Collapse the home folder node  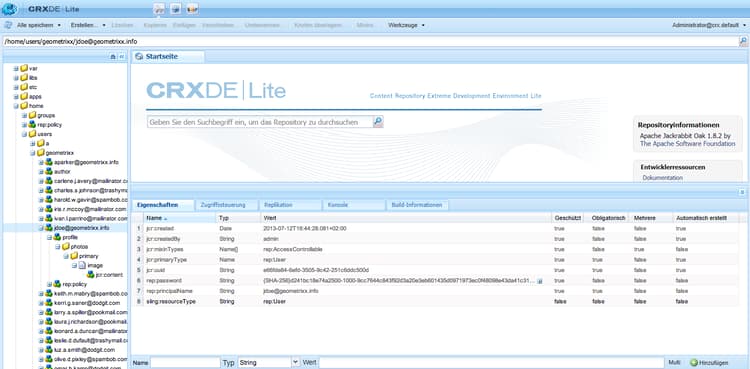(16, 106)
